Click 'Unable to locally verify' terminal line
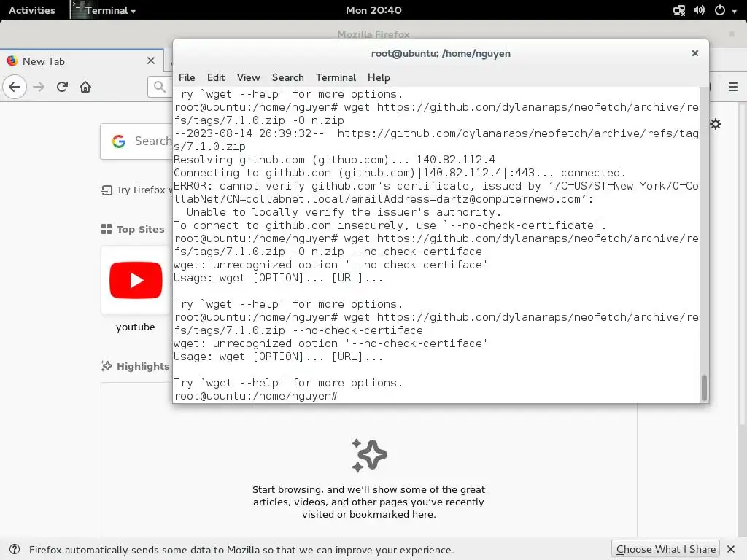Image resolution: width=747 pixels, height=560 pixels. 344,212
